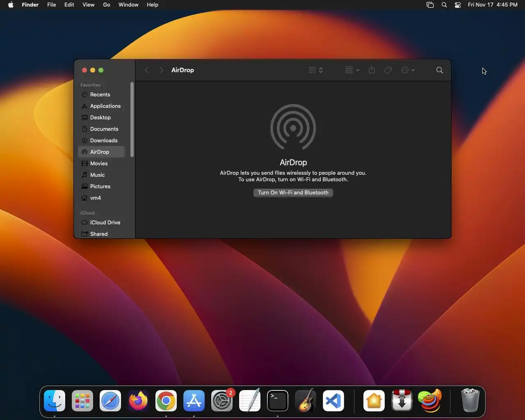
Task: Click the Forward navigation arrow
Action: coord(161,70)
